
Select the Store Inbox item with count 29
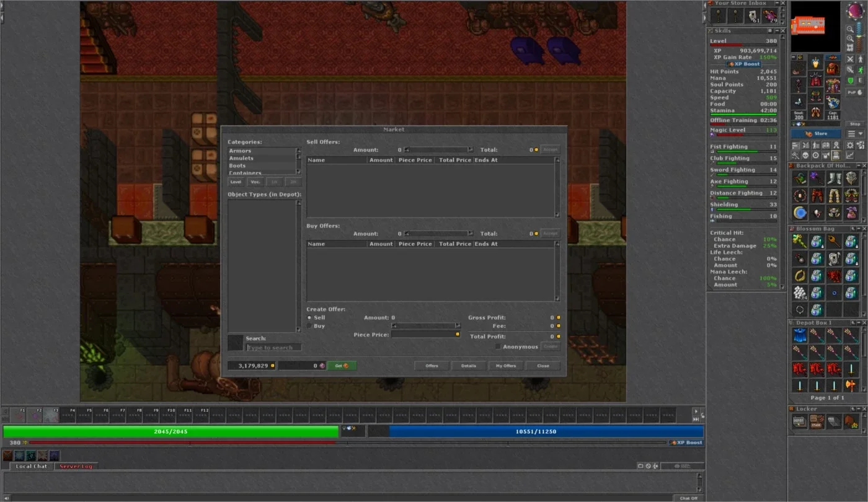tap(770, 16)
